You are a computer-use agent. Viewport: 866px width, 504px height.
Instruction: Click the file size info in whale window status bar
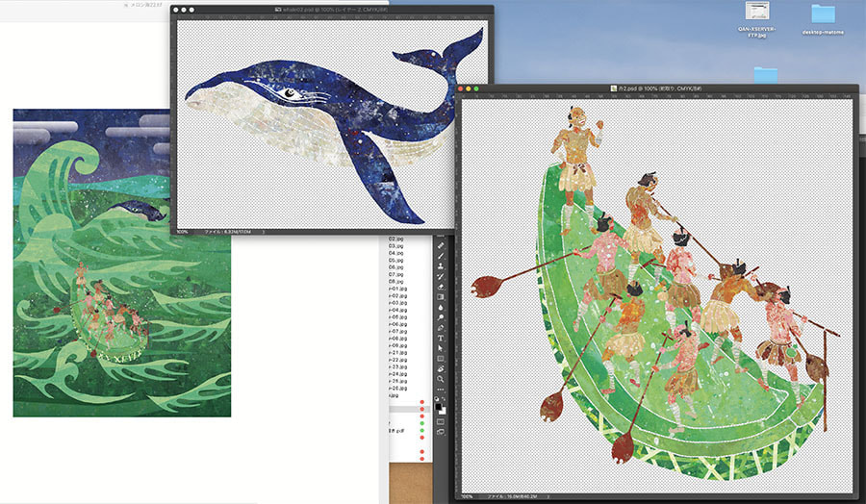tap(227, 232)
